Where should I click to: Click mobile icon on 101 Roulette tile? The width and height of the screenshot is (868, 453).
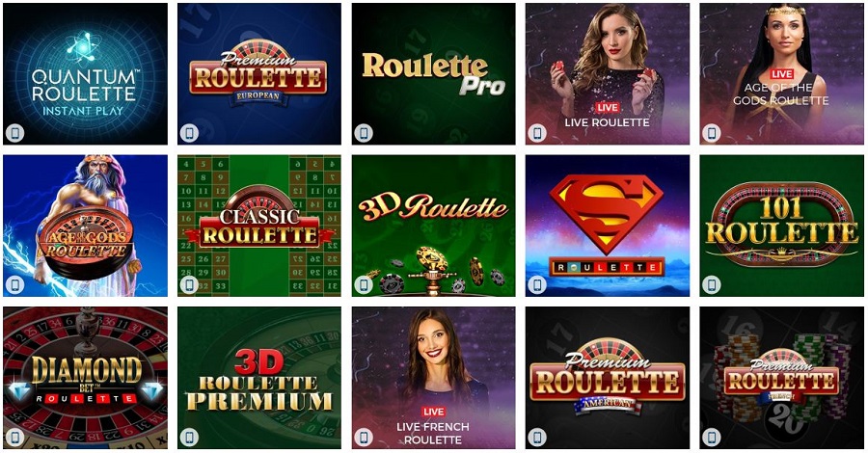[x=712, y=285]
